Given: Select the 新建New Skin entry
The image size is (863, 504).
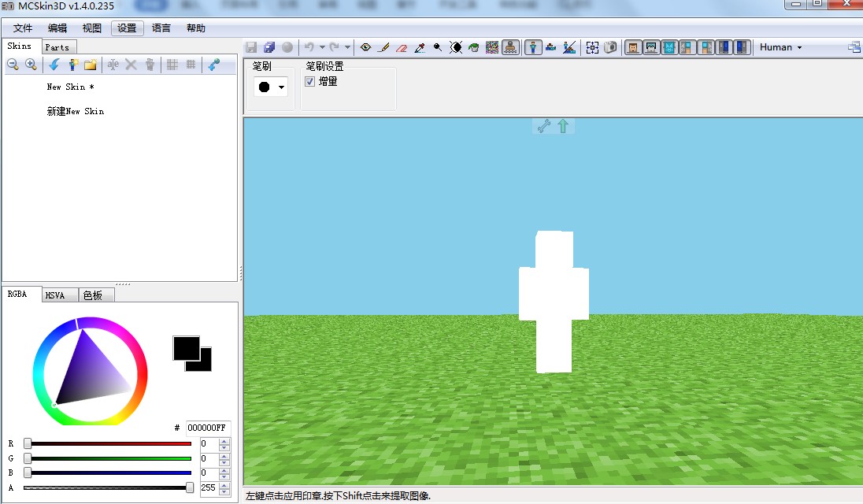Looking at the screenshot, I should [x=76, y=111].
